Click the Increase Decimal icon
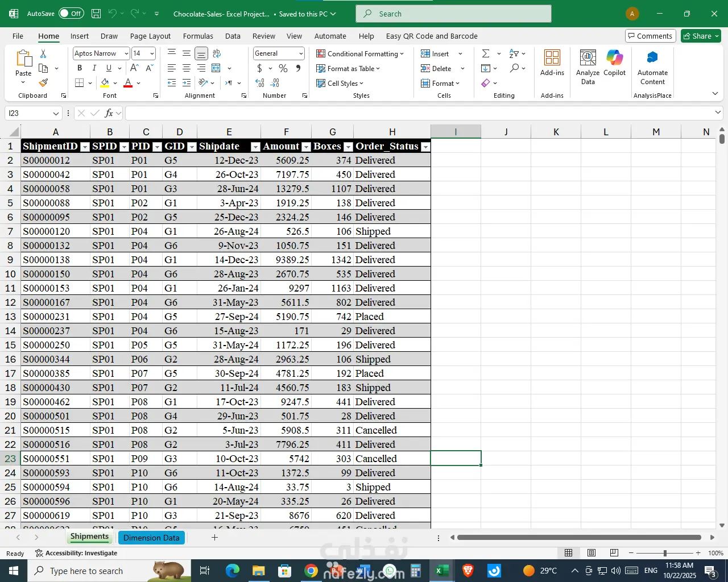Image resolution: width=728 pixels, height=582 pixels. [260, 83]
